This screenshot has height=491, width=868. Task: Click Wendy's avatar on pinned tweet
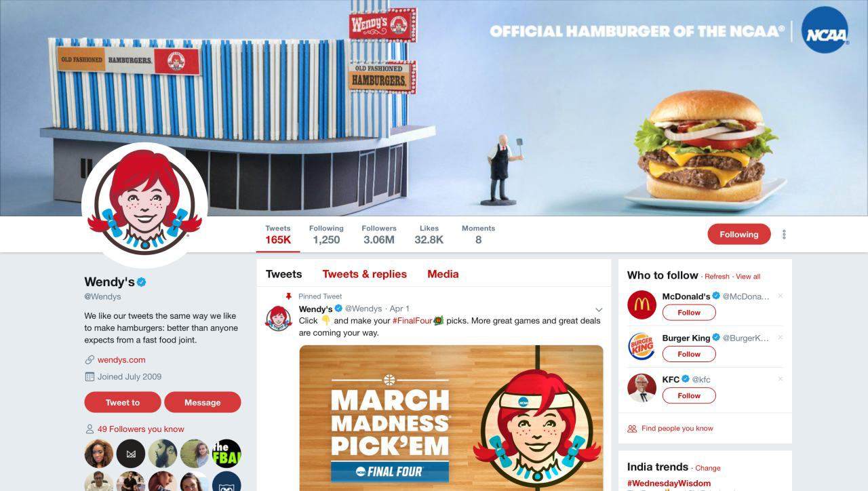(x=278, y=318)
